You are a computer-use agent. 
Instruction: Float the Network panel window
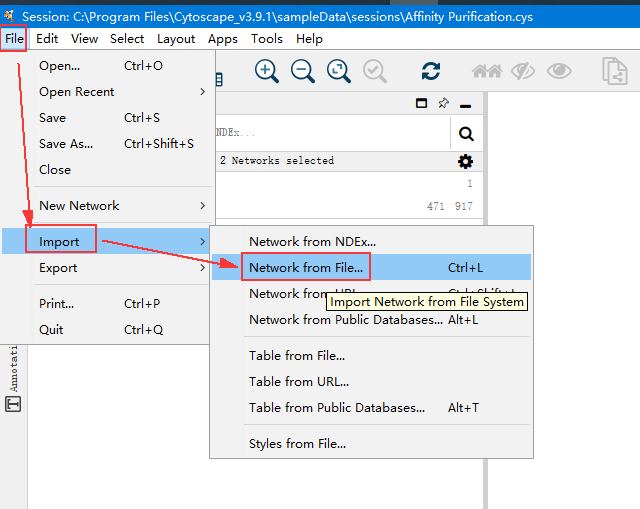point(422,104)
